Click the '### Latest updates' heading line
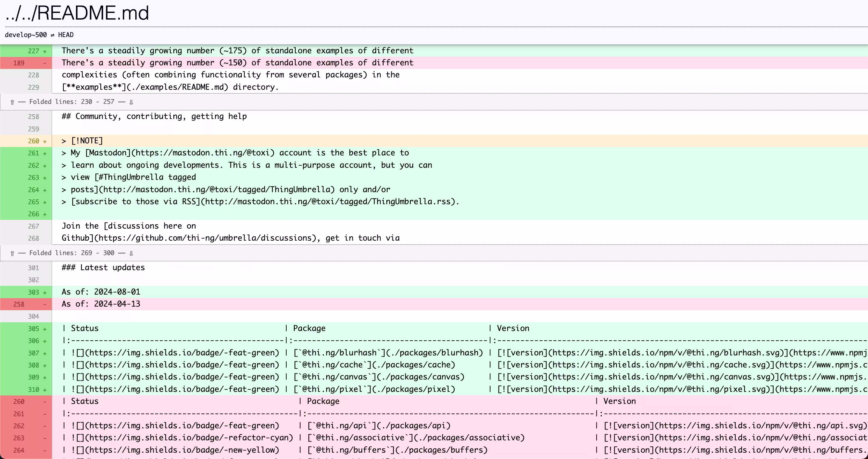 click(x=103, y=268)
